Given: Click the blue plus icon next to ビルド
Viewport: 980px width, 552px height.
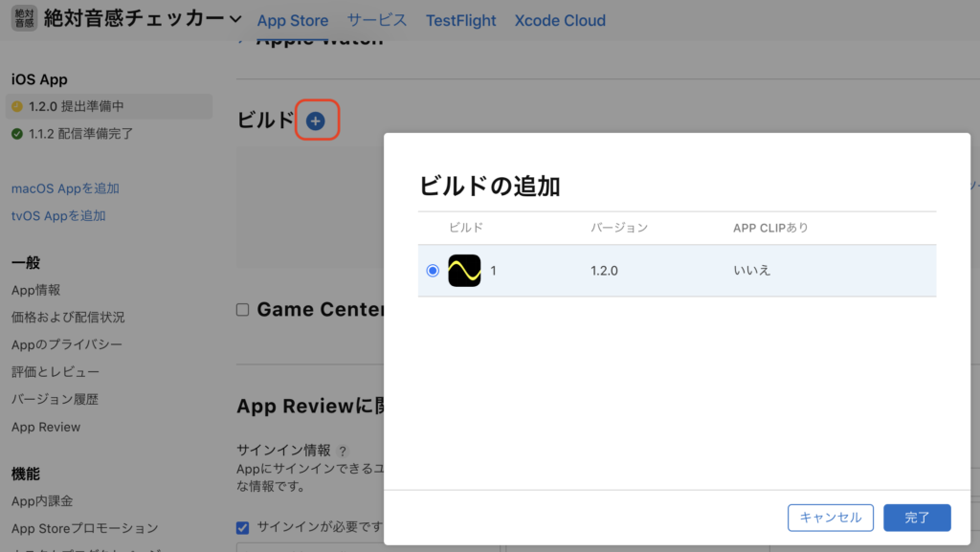Looking at the screenshot, I should tap(316, 121).
